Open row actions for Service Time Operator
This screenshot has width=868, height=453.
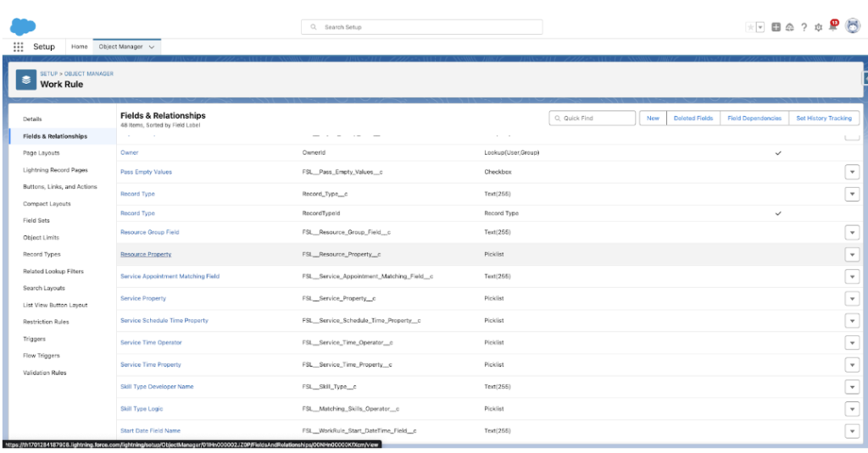click(x=852, y=343)
